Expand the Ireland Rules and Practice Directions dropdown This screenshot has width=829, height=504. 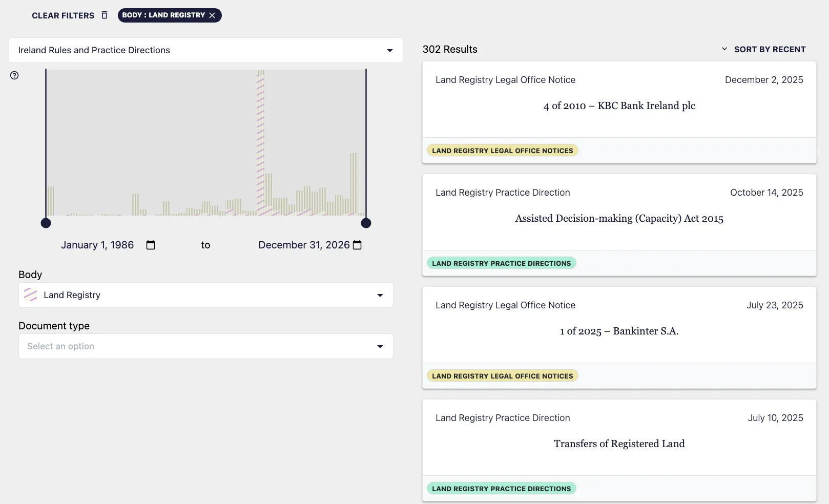(389, 50)
